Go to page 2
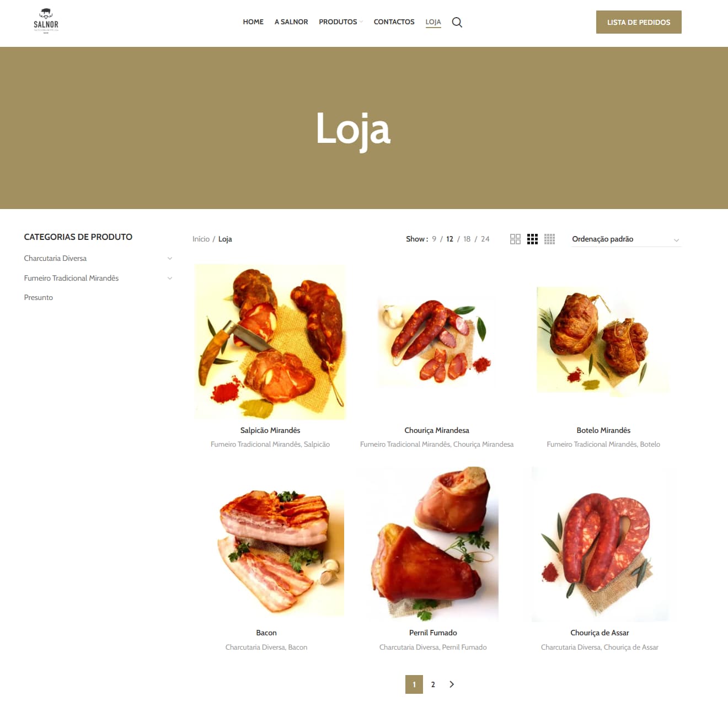 tap(433, 684)
